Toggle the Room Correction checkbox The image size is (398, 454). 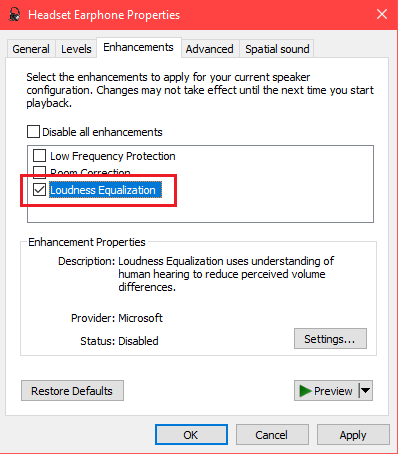pos(39,170)
